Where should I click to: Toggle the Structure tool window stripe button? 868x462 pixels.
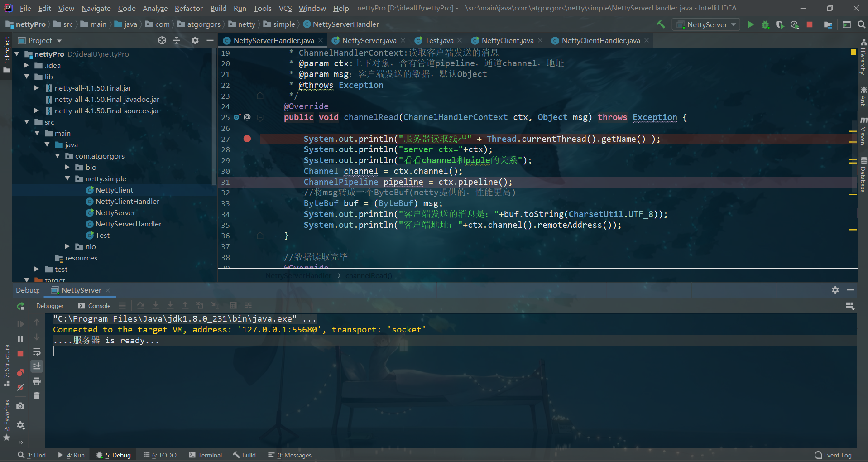pos(6,366)
